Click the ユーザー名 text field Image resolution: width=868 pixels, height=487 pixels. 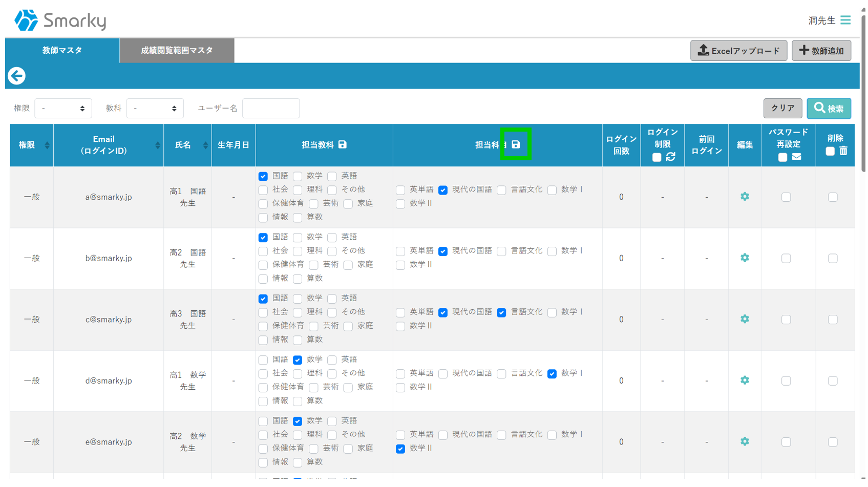pyautogui.click(x=271, y=109)
